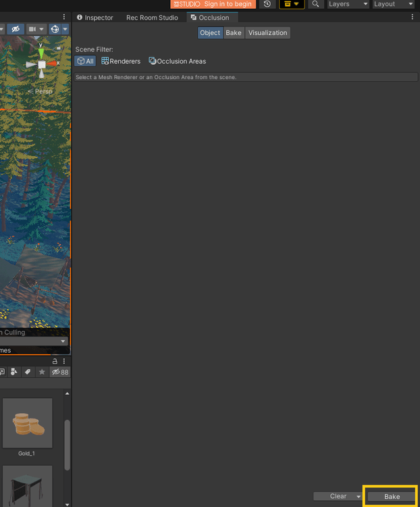420x507 pixels.
Task: Filter scene by Occlusion Areas
Action: (x=177, y=62)
